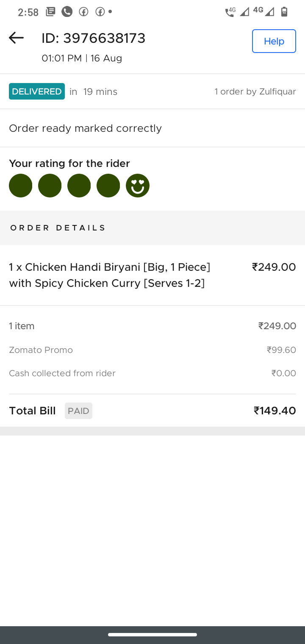
Task: Tap the heart-eyes smiley rating icon
Action: tap(138, 186)
